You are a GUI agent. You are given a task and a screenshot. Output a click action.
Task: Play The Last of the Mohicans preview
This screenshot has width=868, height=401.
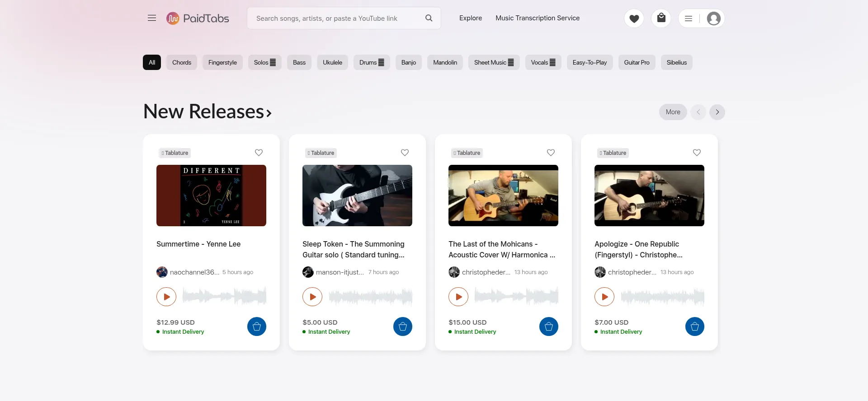click(458, 297)
